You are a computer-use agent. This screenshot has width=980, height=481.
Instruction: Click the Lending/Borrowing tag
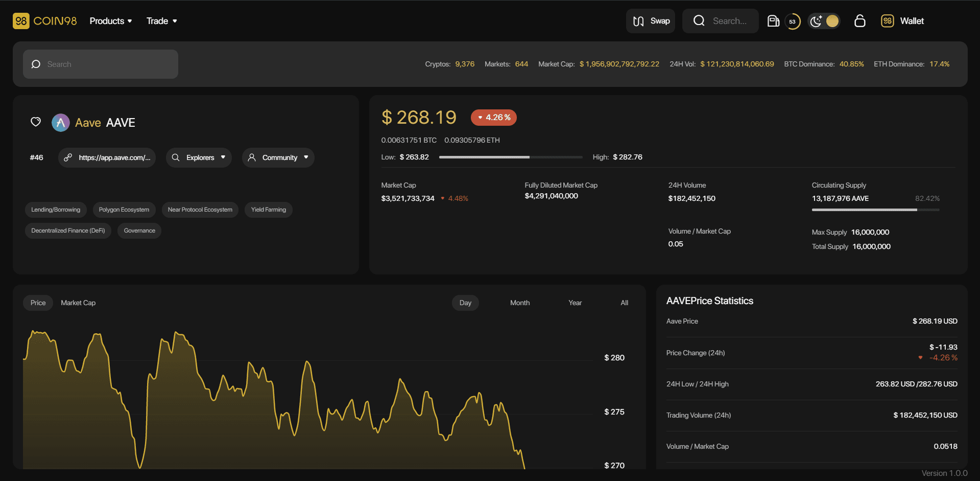[x=56, y=210]
